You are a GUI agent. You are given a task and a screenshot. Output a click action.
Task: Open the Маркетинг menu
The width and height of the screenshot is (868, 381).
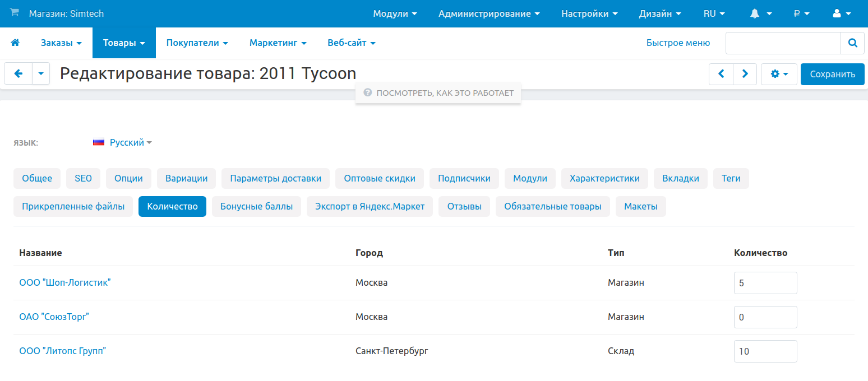point(278,43)
